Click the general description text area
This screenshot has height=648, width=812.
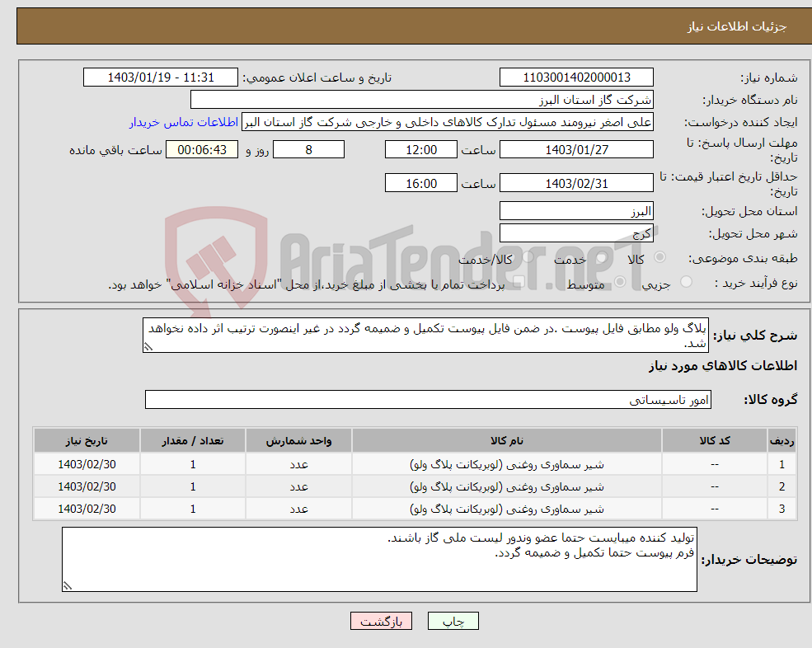click(x=425, y=336)
